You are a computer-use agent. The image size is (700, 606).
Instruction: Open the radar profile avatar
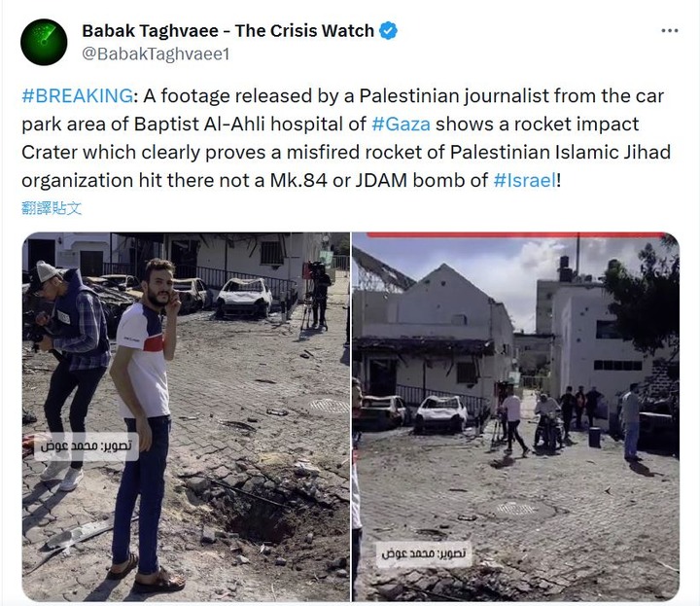pos(44,42)
